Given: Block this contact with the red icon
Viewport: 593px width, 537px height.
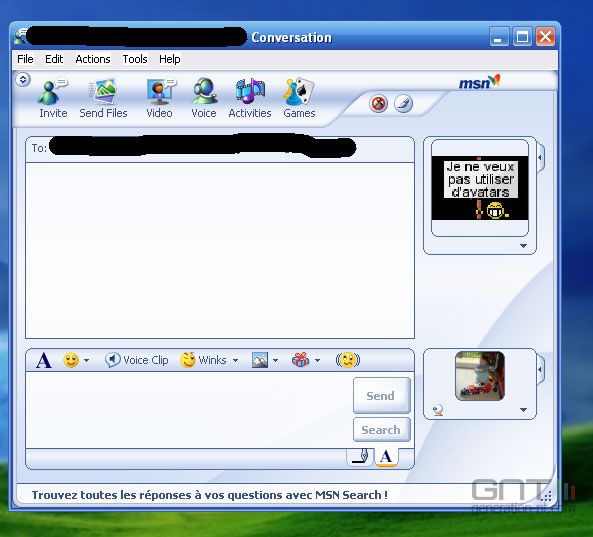Looking at the screenshot, I should coord(378,104).
